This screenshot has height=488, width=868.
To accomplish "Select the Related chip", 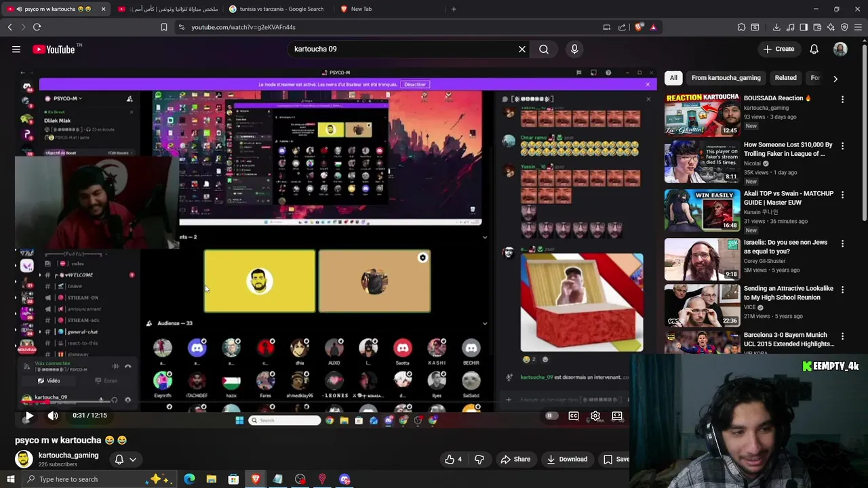I will tap(785, 78).
